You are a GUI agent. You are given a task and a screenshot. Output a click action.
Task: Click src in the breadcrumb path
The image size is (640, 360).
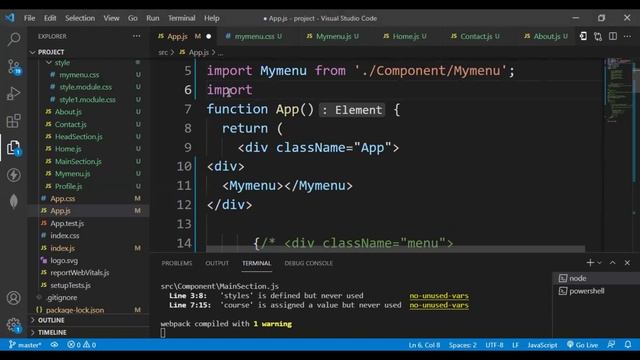pyautogui.click(x=163, y=52)
